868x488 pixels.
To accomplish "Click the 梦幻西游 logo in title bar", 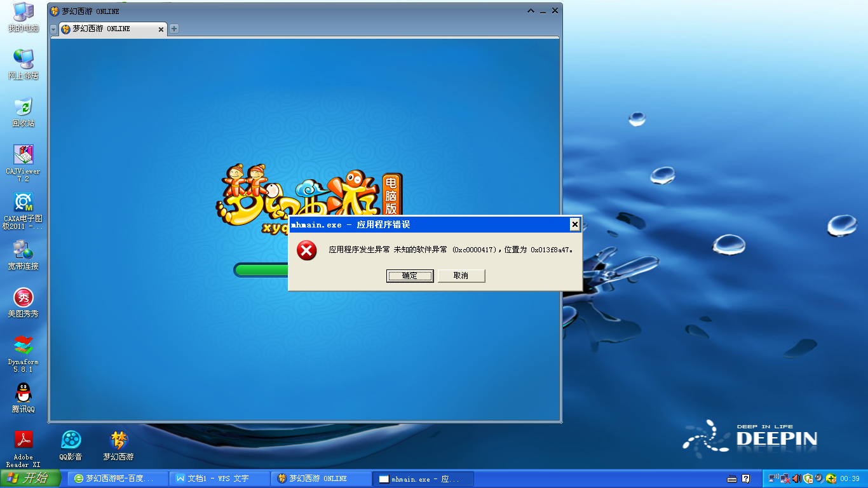I will pyautogui.click(x=55, y=11).
